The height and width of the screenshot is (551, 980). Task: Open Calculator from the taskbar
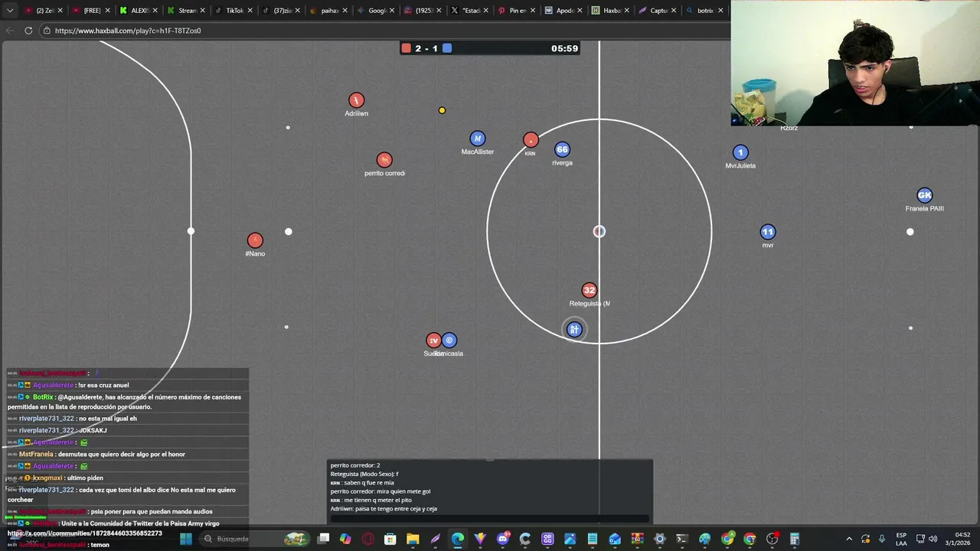click(x=795, y=539)
